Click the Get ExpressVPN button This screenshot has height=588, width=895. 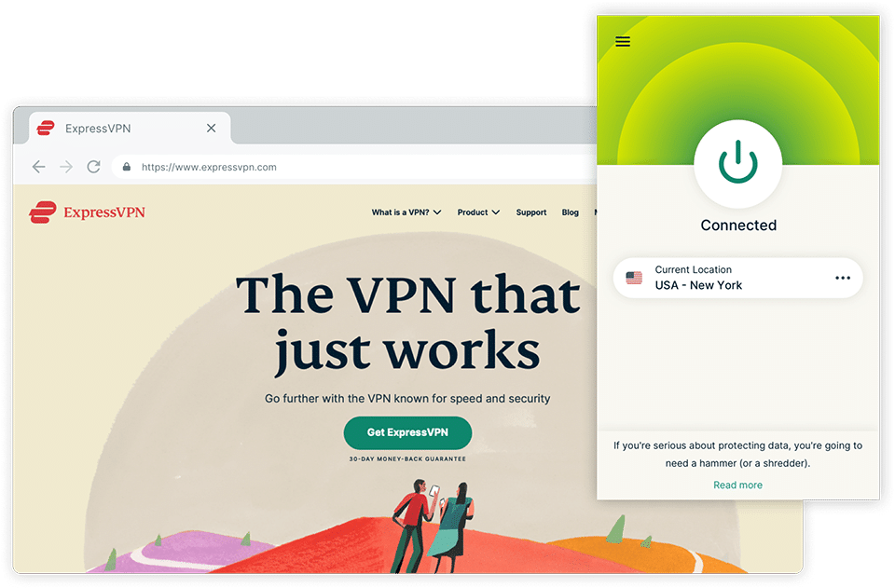[x=407, y=432]
